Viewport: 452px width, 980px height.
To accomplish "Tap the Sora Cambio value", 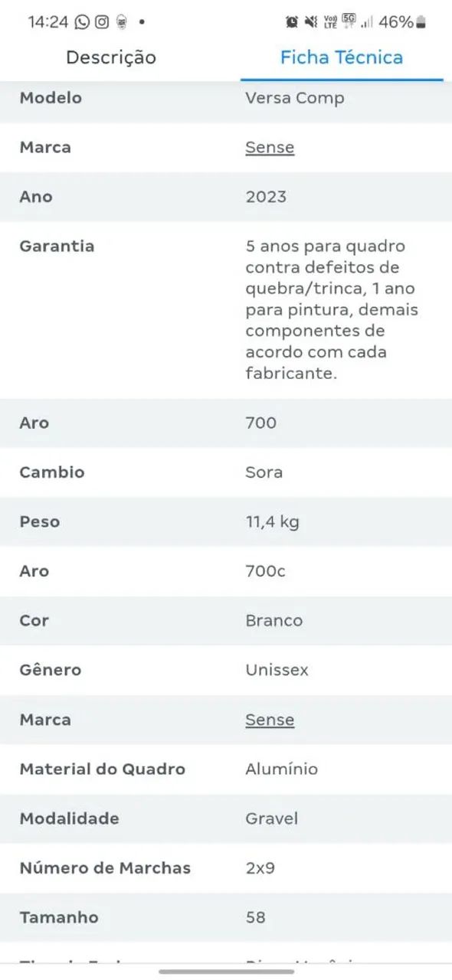I will pyautogui.click(x=264, y=472).
